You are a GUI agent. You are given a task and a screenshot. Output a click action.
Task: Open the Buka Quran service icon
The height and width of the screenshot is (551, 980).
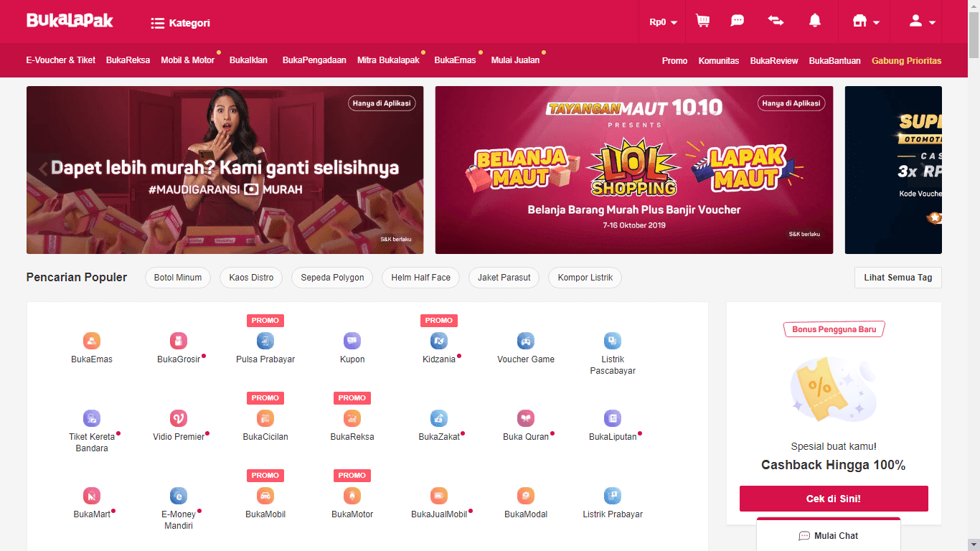(526, 418)
